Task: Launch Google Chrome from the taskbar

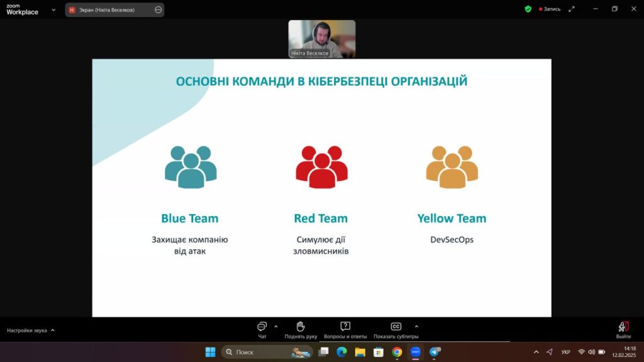Action: (x=397, y=352)
